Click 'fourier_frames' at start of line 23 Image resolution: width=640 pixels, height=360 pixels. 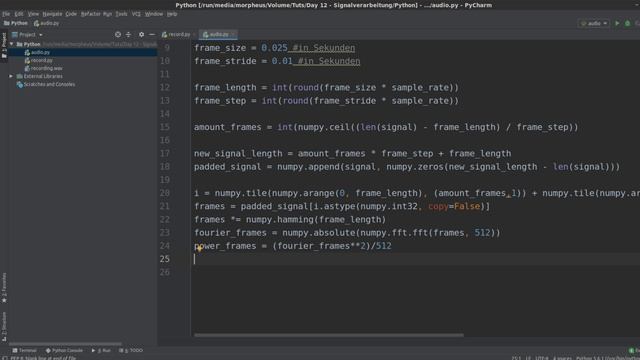(230, 233)
